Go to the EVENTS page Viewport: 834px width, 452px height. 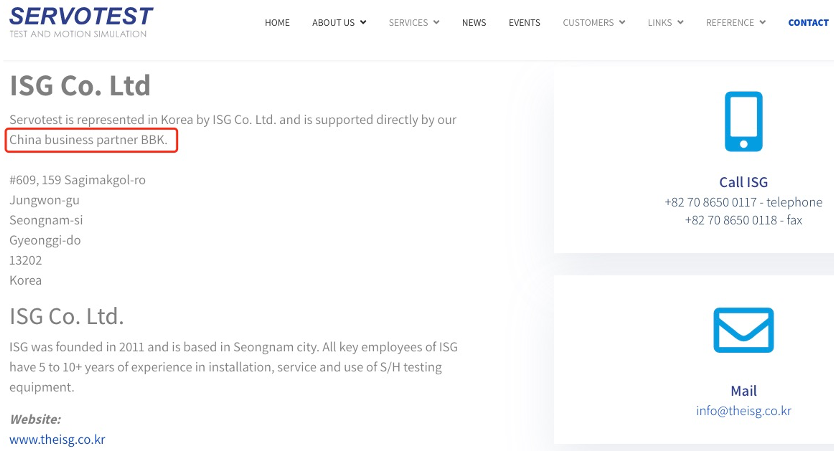click(524, 23)
